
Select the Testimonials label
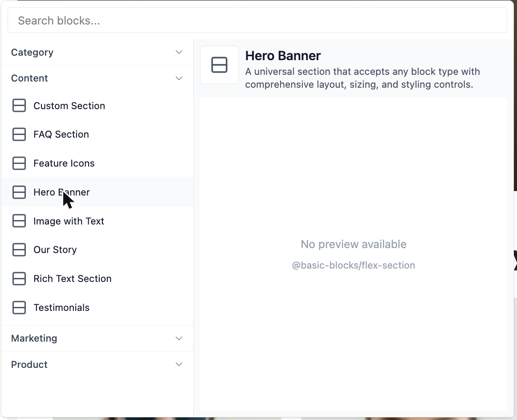(x=61, y=308)
